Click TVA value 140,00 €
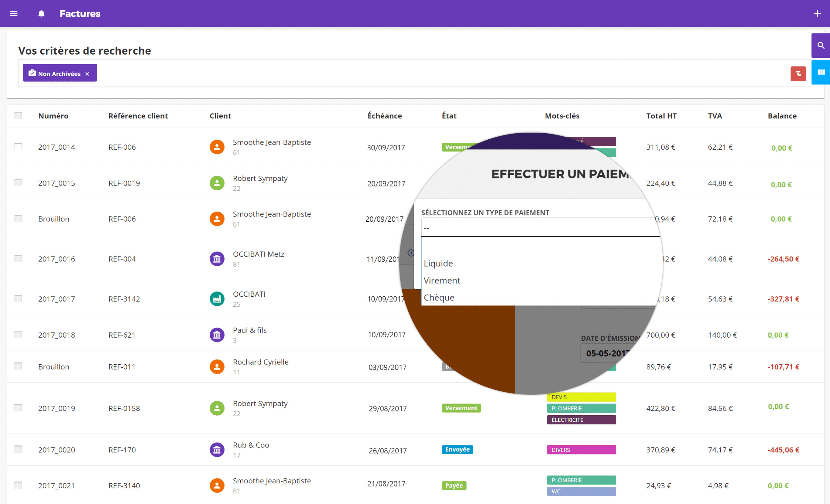Screen dimensions: 830x504 pyautogui.click(x=722, y=335)
